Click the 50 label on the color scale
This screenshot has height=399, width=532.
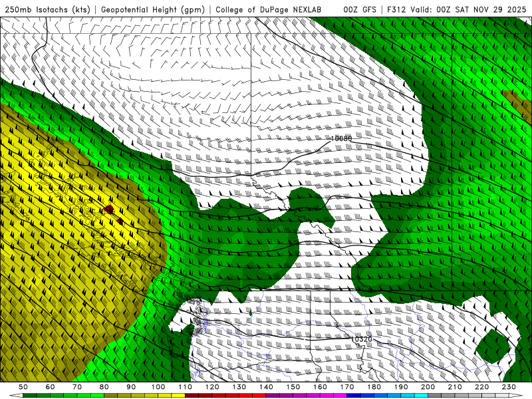click(x=23, y=387)
